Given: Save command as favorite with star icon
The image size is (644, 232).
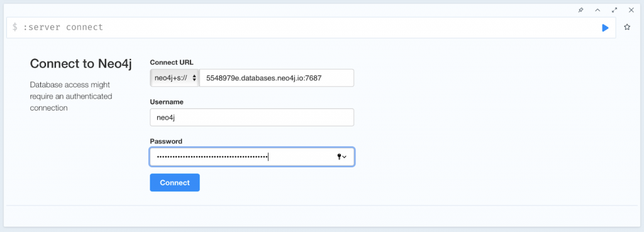Looking at the screenshot, I should coord(627,28).
